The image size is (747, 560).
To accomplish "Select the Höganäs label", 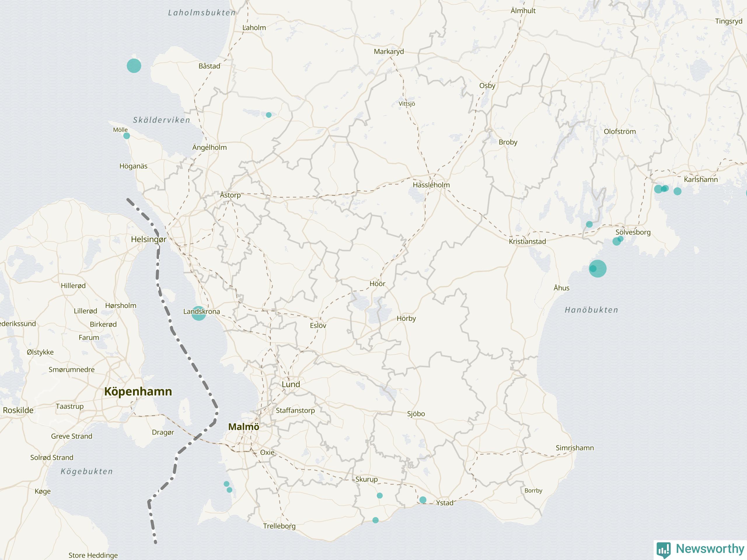I will click(133, 166).
